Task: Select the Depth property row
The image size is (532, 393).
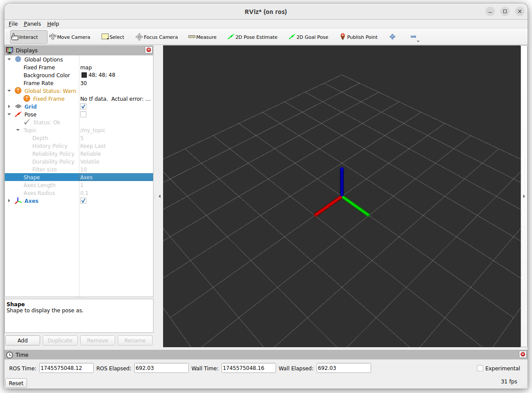Action: point(79,138)
